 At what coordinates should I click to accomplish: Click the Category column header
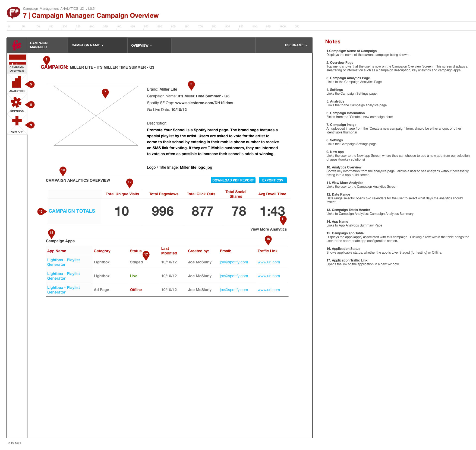pos(102,251)
